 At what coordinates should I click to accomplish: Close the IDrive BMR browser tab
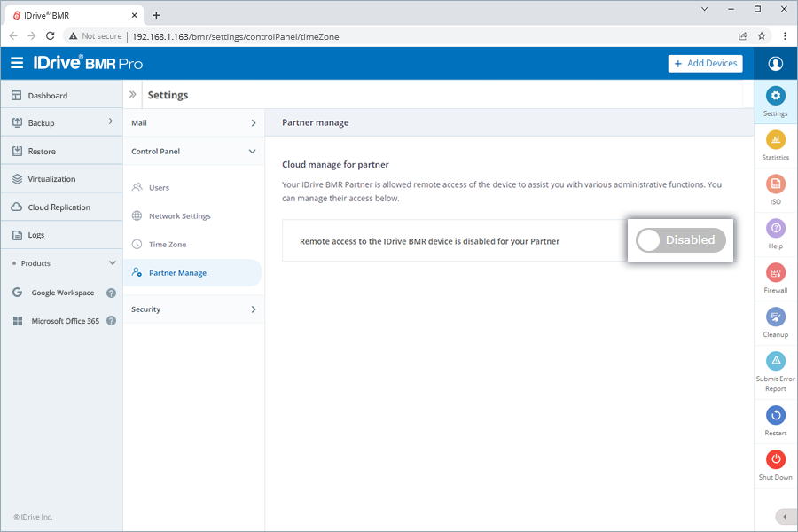click(x=135, y=15)
